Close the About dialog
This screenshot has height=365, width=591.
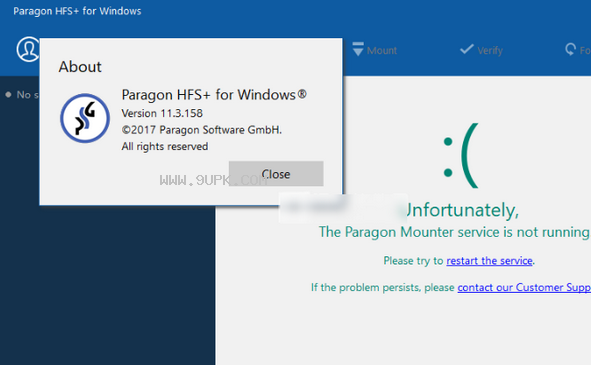tap(276, 174)
